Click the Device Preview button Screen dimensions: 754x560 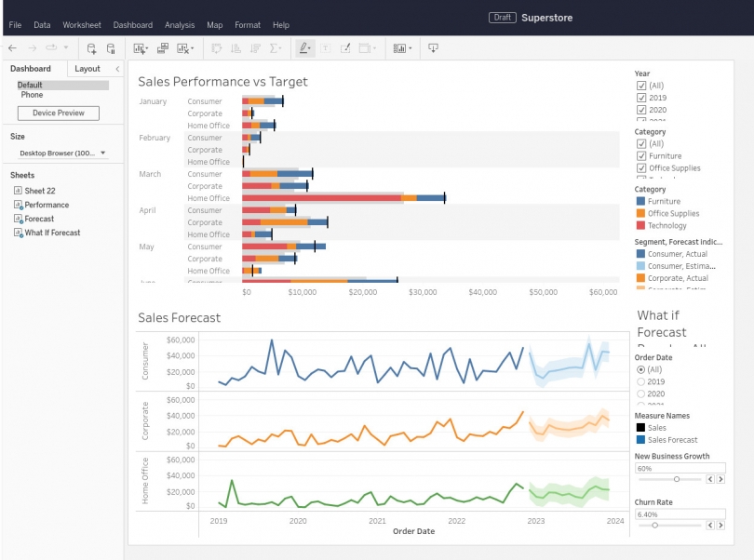pos(59,113)
